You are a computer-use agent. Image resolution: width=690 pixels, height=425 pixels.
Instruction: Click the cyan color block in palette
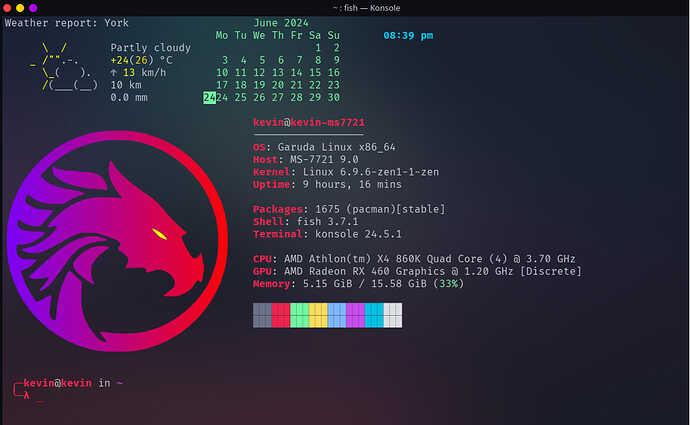tap(374, 315)
